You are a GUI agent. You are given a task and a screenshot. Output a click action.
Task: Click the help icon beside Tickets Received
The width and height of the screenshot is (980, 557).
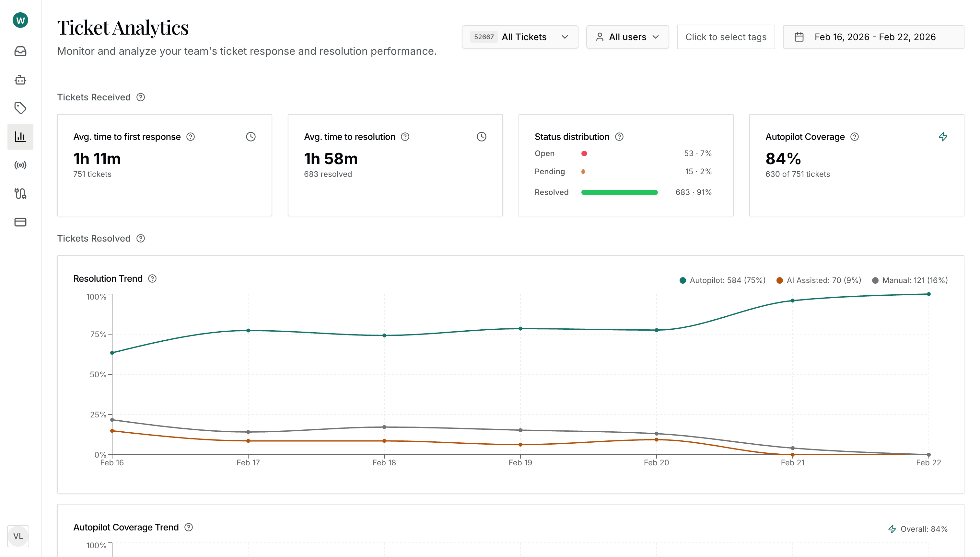(x=141, y=97)
